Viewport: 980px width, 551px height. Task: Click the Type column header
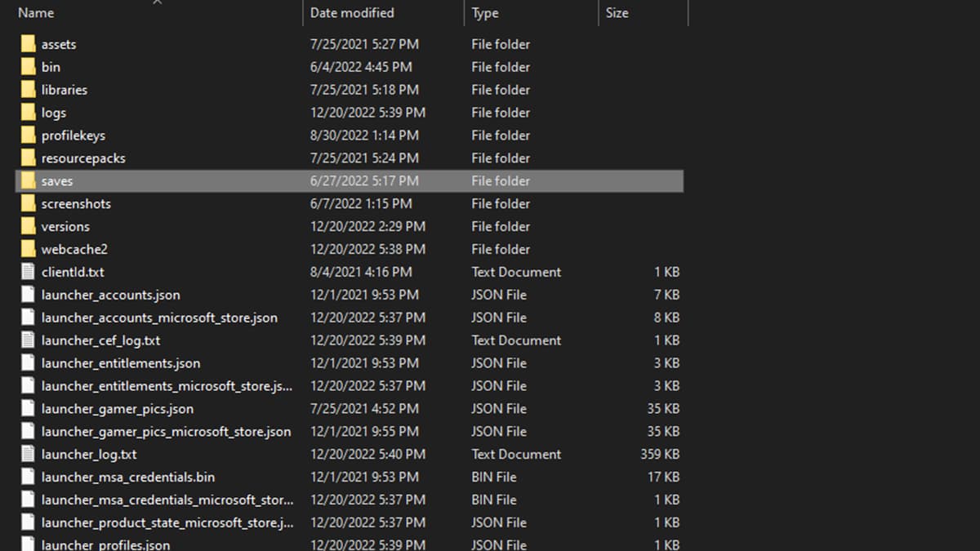coord(485,13)
